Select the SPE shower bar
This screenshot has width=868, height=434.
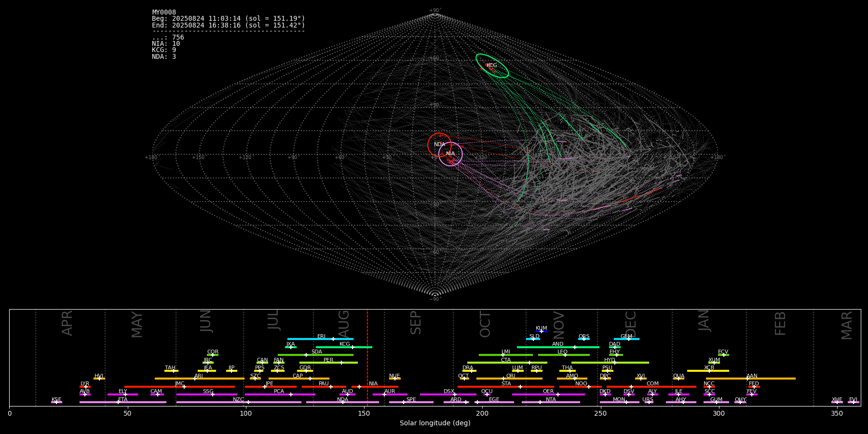(x=411, y=402)
